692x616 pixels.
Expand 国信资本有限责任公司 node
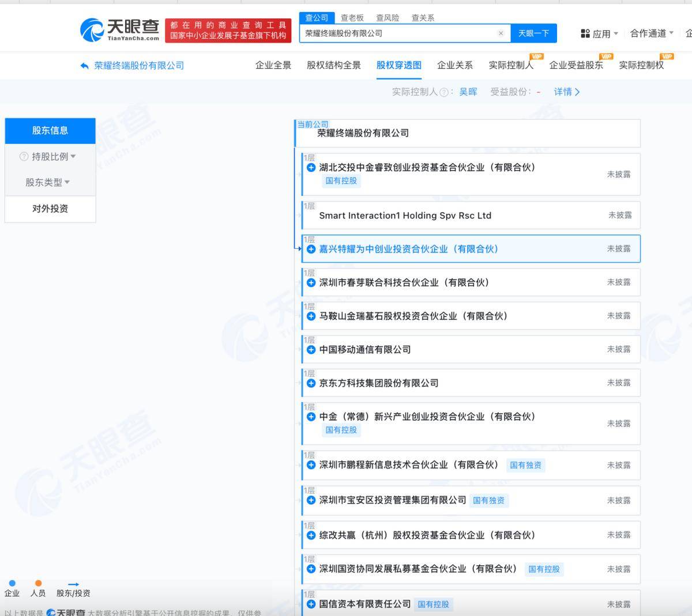(311, 604)
